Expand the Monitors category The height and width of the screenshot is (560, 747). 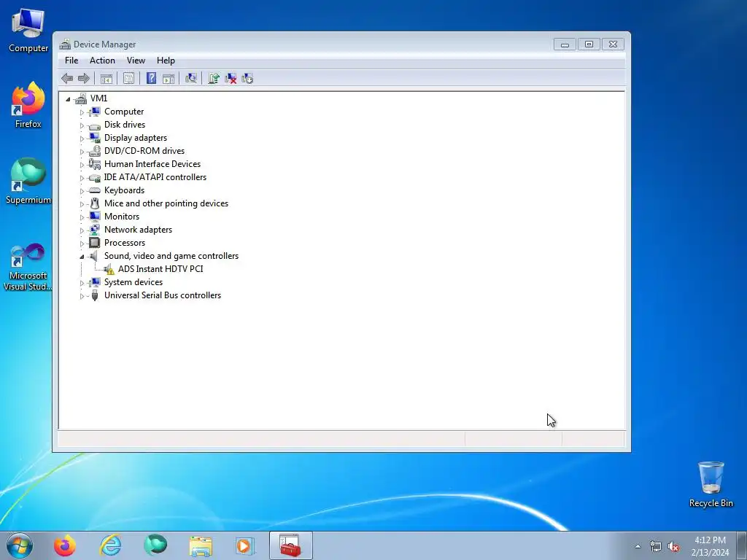click(82, 217)
